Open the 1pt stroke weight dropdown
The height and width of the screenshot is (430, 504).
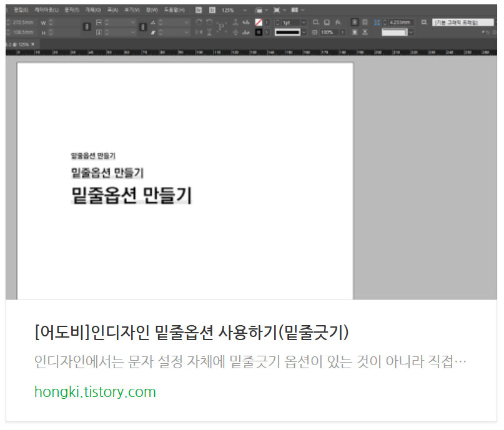[304, 22]
